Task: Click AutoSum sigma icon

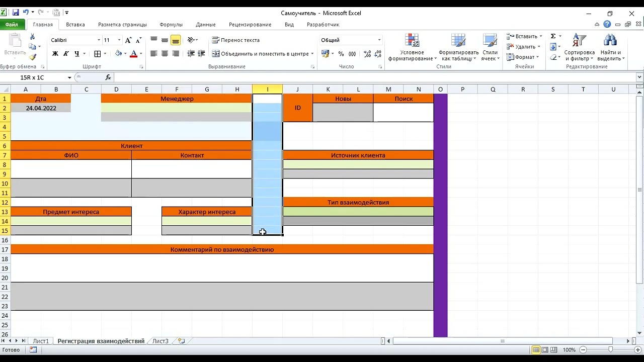Action: (553, 36)
